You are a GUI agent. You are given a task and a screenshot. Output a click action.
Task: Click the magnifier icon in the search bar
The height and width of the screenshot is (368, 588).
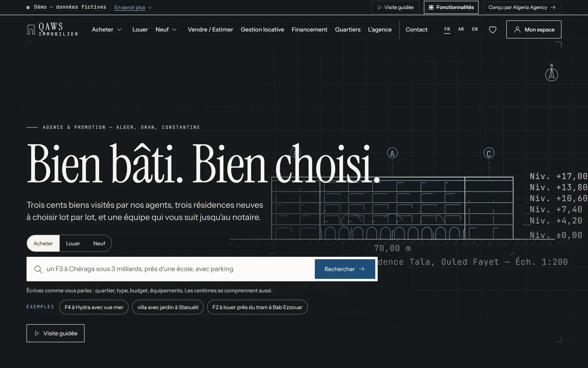[x=38, y=269]
